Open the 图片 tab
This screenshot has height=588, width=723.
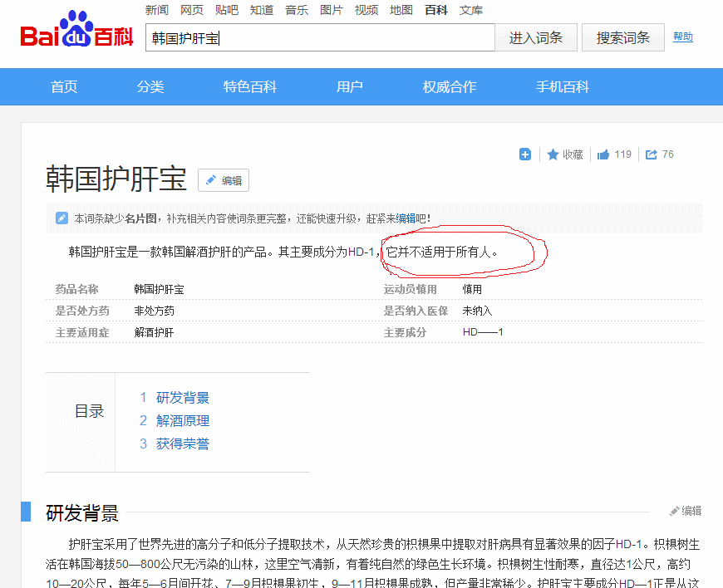pyautogui.click(x=332, y=10)
